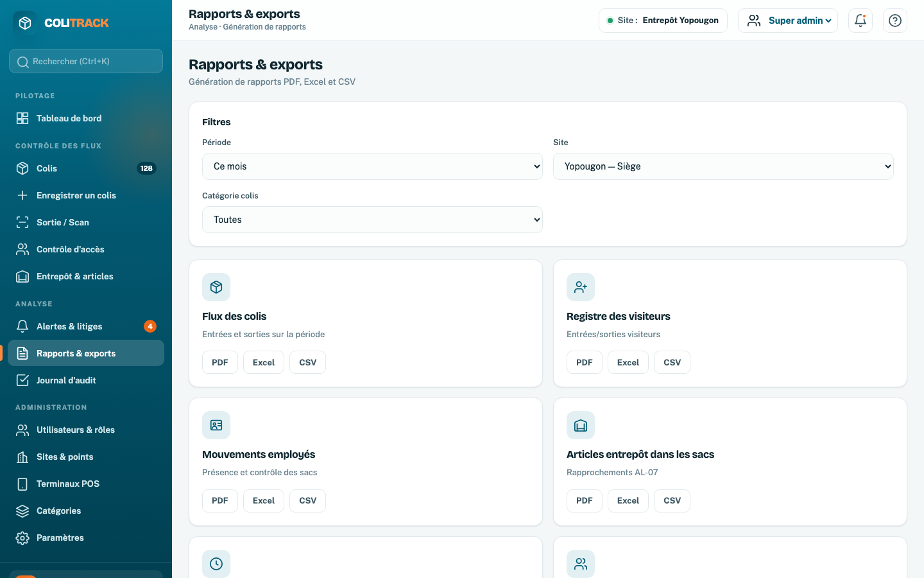Click the Mouvements employés ID card icon

pos(216,425)
